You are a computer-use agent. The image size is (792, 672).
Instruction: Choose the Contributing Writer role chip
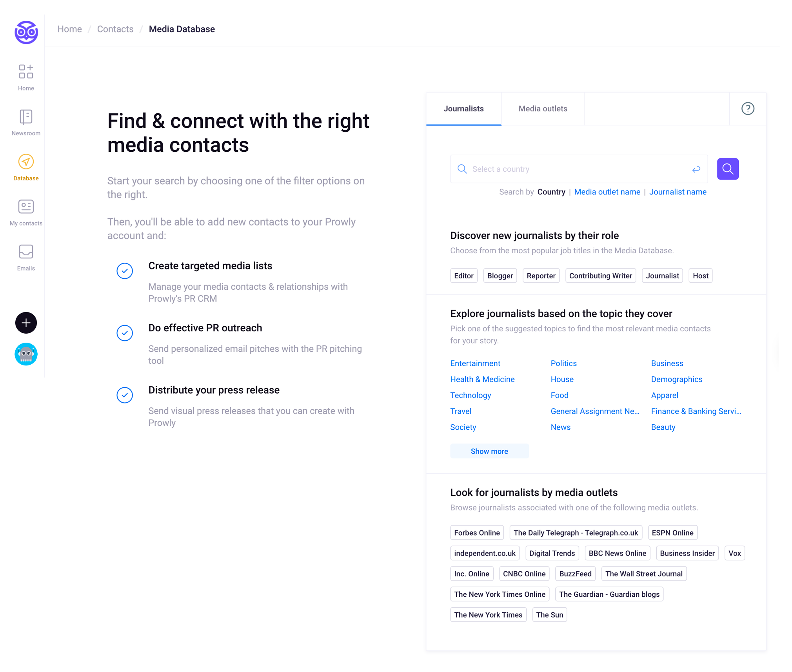[x=600, y=276]
